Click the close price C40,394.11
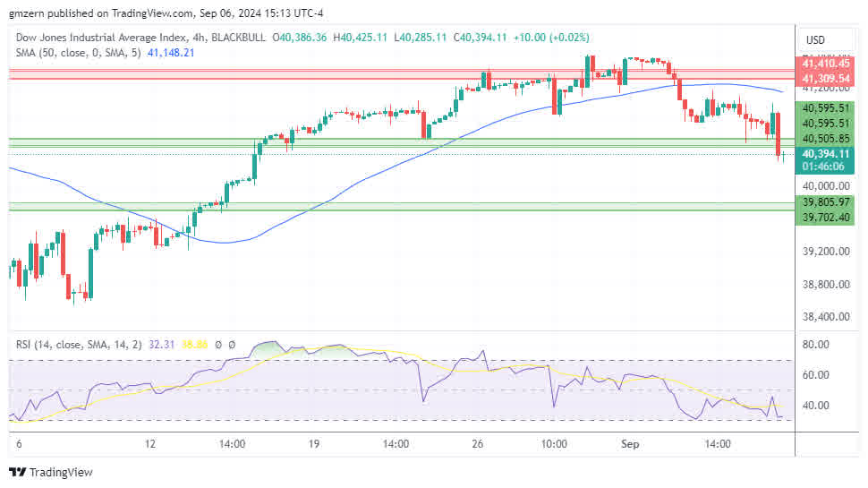Image resolution: width=868 pixels, height=488 pixels. pos(480,38)
